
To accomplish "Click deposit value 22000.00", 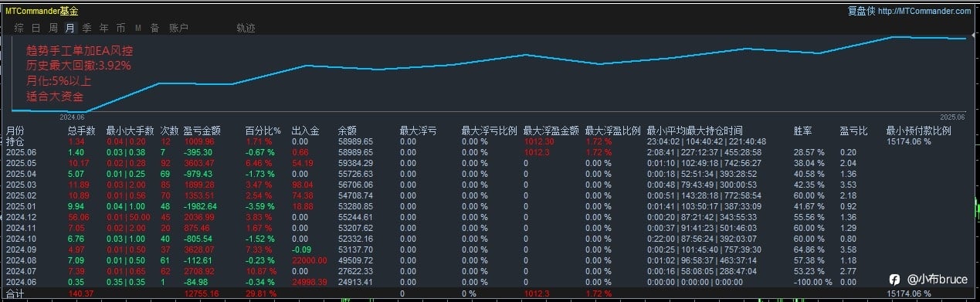I will pyautogui.click(x=310, y=261).
